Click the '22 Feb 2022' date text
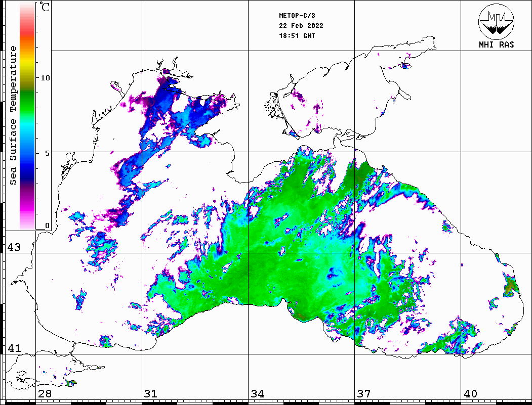532x405 pixels. [x=301, y=26]
